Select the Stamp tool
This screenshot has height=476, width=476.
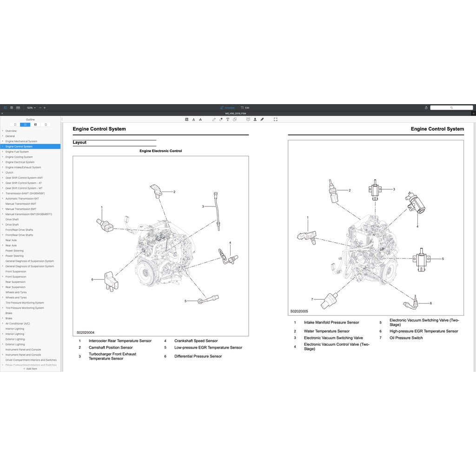(x=255, y=119)
